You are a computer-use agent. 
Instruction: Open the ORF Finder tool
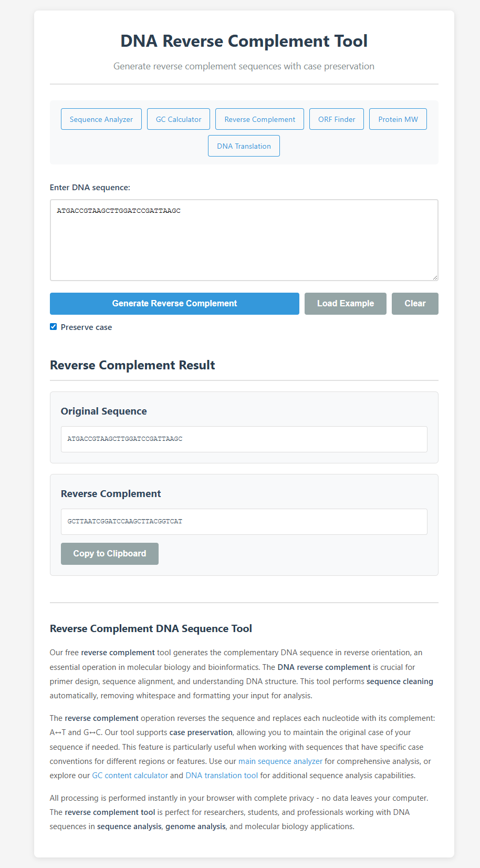tap(337, 119)
